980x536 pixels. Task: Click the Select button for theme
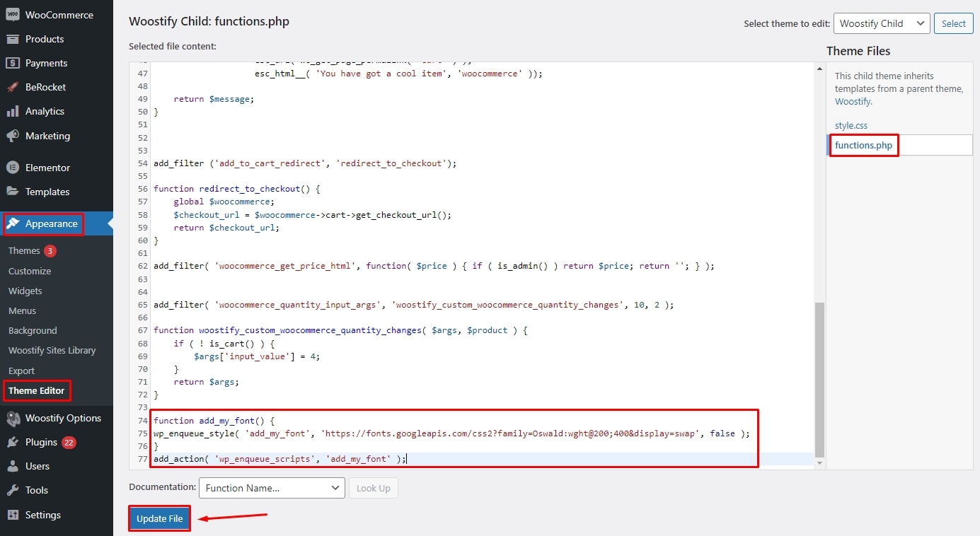point(953,23)
